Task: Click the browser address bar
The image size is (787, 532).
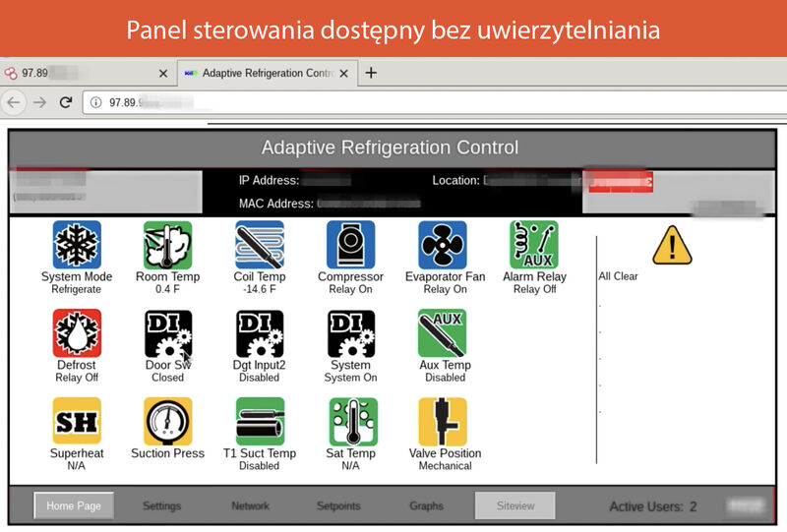Action: coord(435,102)
